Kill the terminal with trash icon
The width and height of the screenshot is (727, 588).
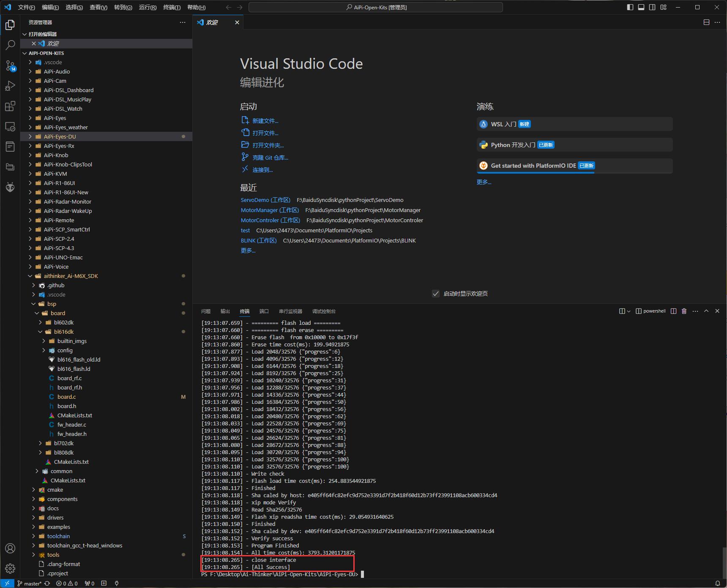coord(684,311)
